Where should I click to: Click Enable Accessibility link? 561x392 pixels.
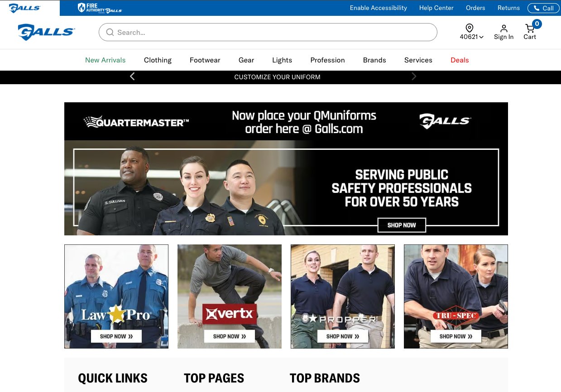click(379, 8)
